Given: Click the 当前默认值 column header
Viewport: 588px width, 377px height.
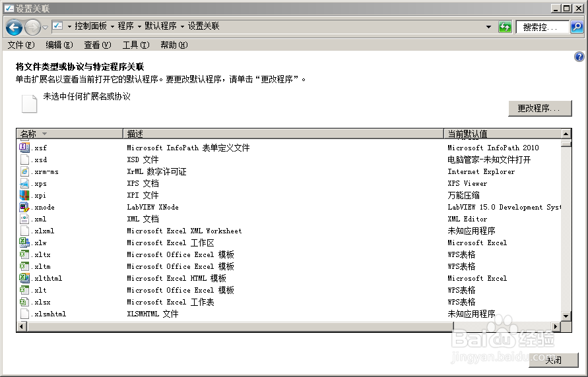Looking at the screenshot, I should tap(502, 134).
